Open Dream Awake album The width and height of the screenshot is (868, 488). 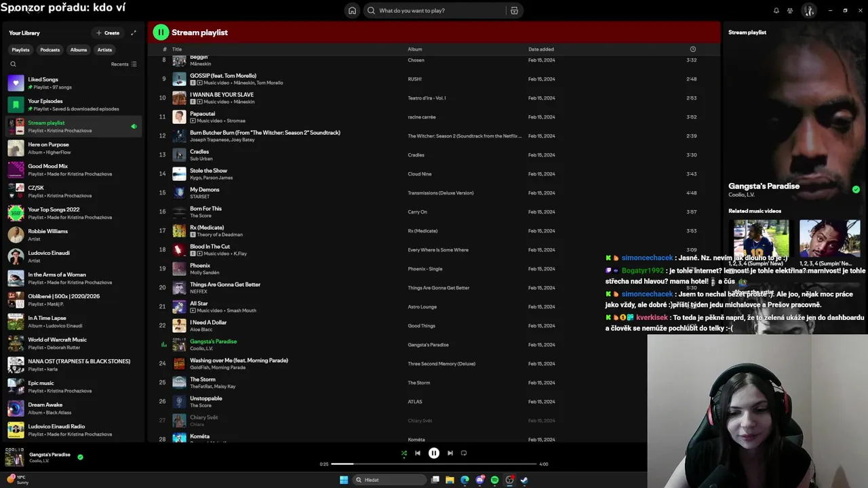click(73, 408)
